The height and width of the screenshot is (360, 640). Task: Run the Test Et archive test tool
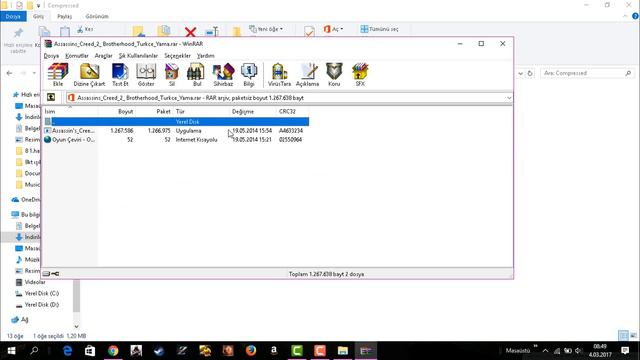[120, 75]
